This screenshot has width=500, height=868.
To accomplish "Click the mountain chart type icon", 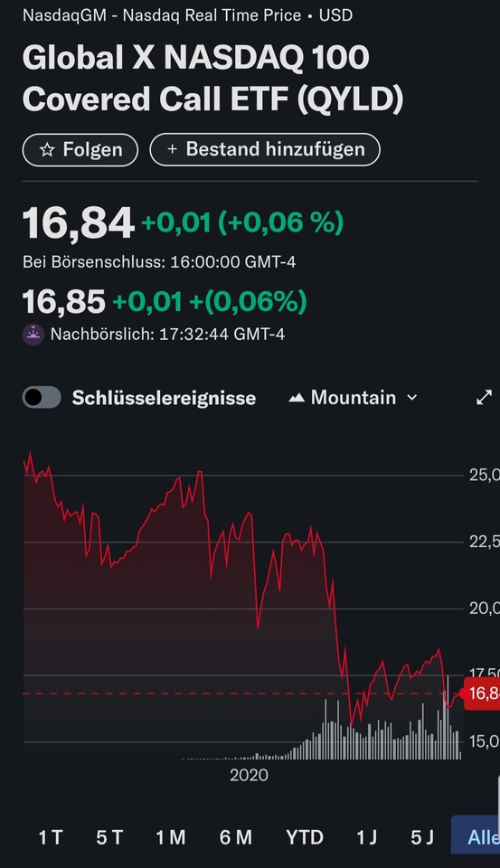I will point(297,398).
